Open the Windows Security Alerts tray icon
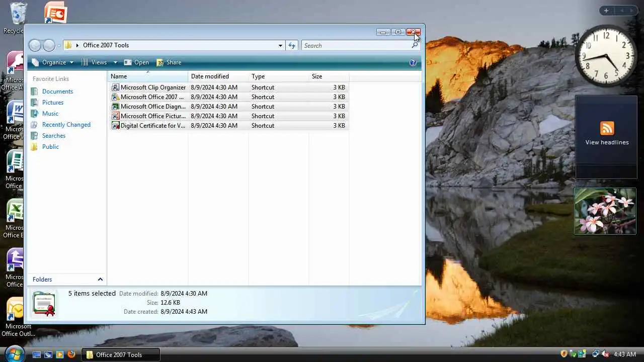This screenshot has width=644, height=362. tap(564, 354)
